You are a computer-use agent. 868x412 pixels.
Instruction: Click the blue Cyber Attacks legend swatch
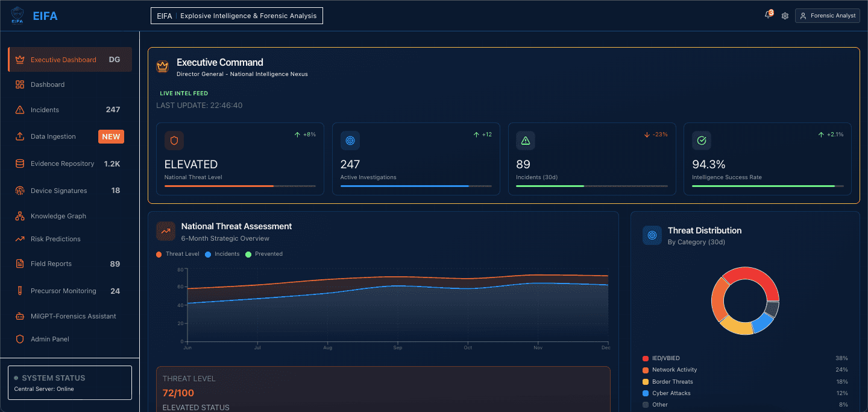[646, 393]
